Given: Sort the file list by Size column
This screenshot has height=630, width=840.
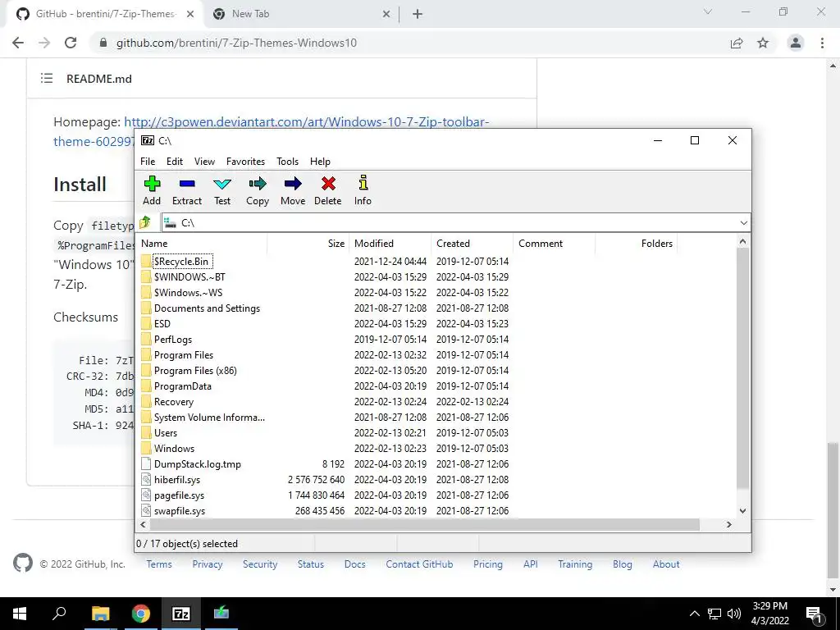Looking at the screenshot, I should click(308, 243).
